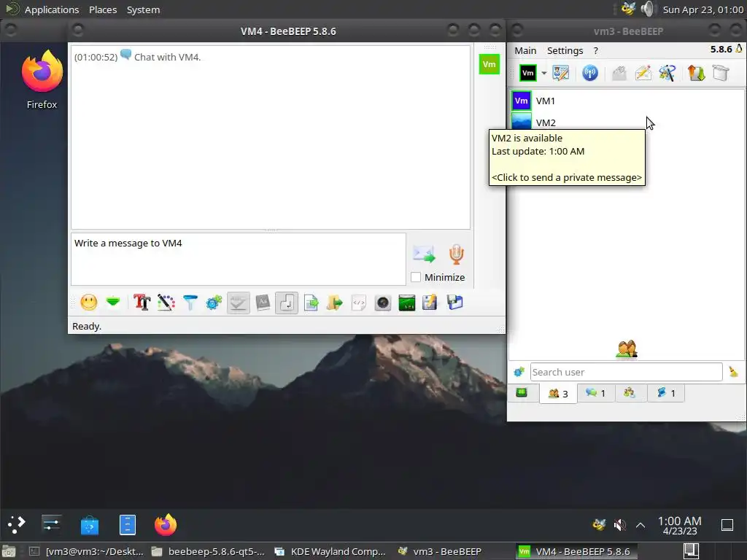Screen dimensions: 747x560
Task: Click the save chat floppy icon
Action: [x=454, y=303]
